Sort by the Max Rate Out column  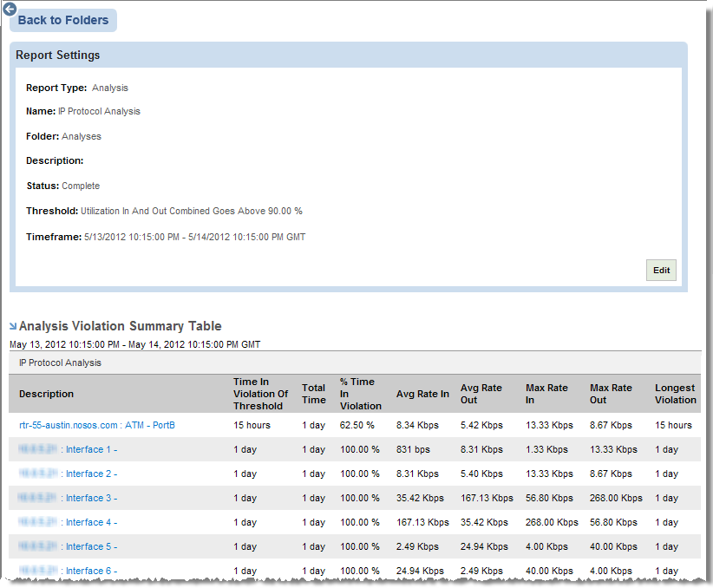[612, 395]
